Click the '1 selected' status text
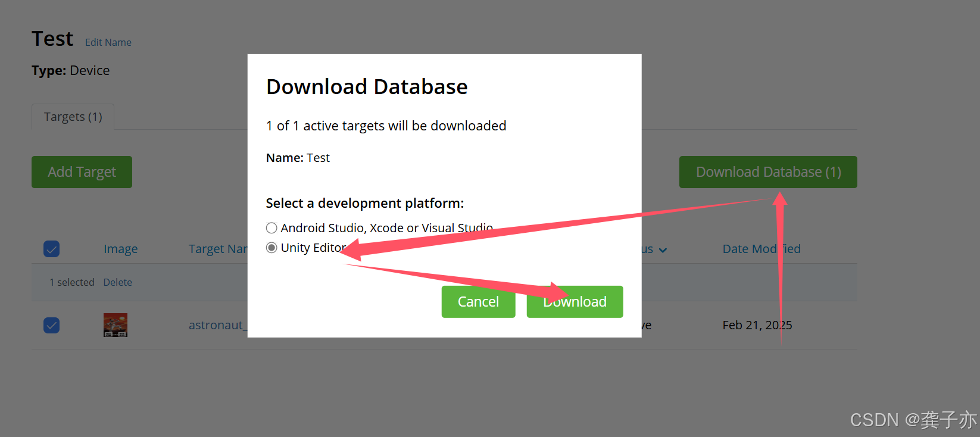Screen dimensions: 980x437 [72, 282]
